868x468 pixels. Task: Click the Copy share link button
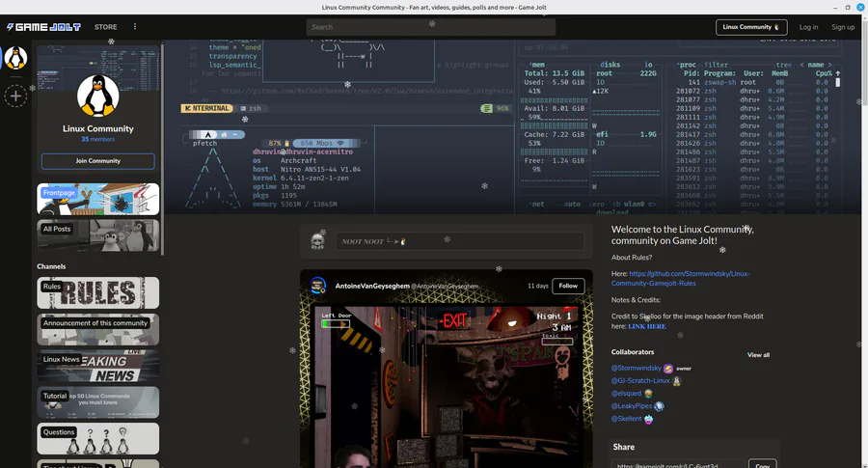tap(762, 464)
